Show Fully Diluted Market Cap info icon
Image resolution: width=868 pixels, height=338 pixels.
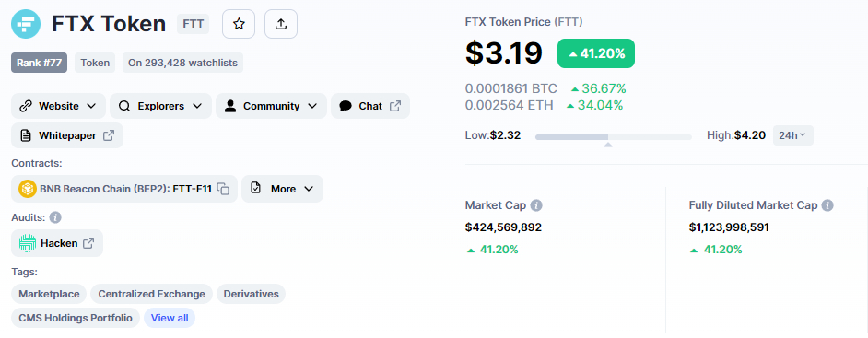827,205
